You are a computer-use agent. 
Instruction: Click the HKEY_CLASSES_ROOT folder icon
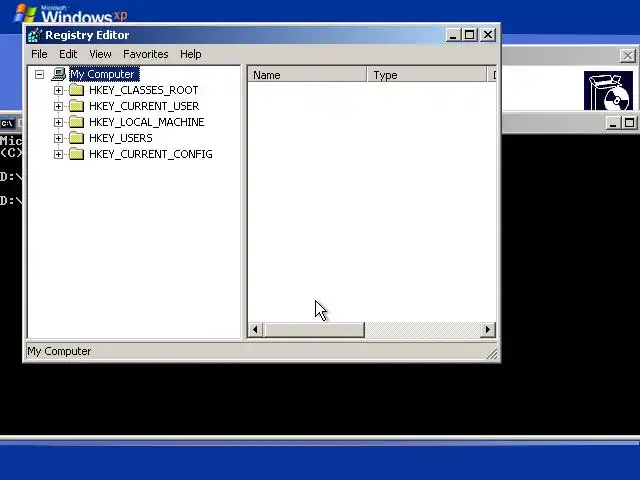pos(76,90)
